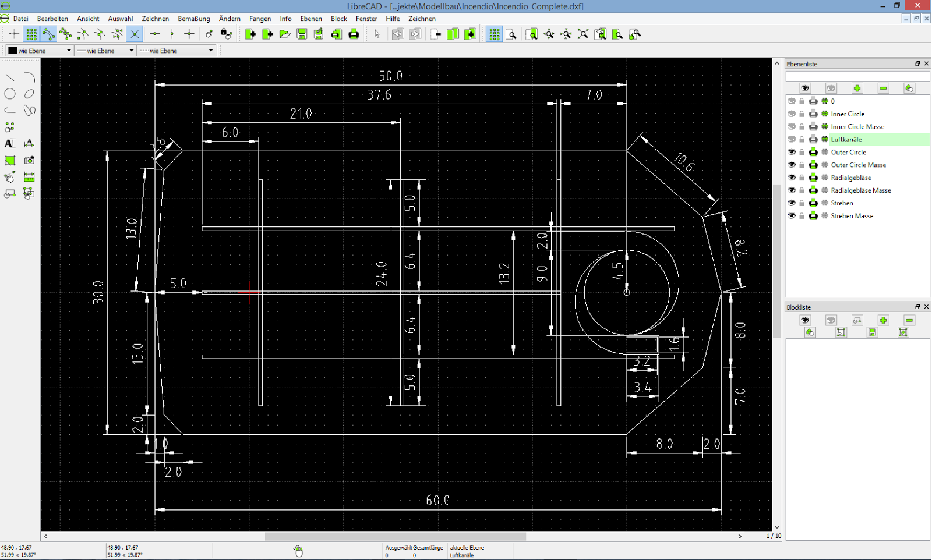The width and height of the screenshot is (932, 560).
Task: Open the Bearbeiten menu
Action: [x=52, y=19]
